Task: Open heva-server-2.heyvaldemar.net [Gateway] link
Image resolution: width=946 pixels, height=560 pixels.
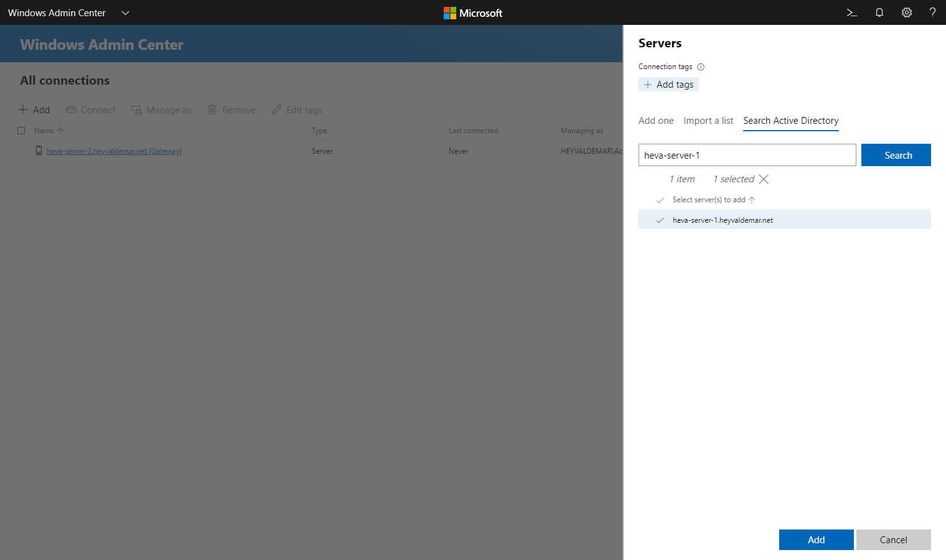Action: 114,151
